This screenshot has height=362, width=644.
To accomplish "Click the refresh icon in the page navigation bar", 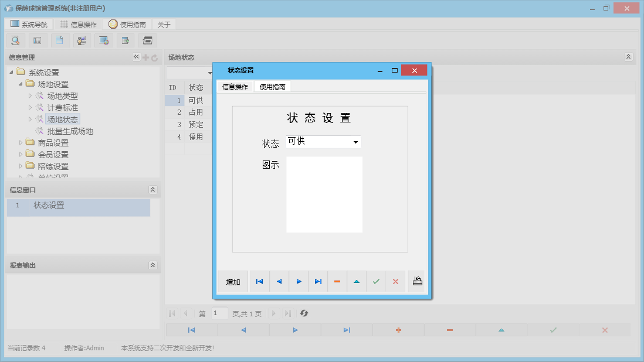I will coord(304,313).
